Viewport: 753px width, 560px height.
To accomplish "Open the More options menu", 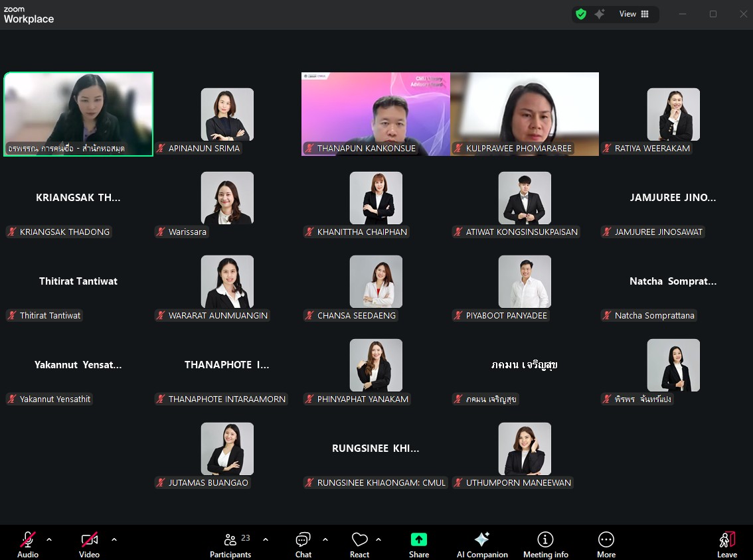I will point(606,544).
